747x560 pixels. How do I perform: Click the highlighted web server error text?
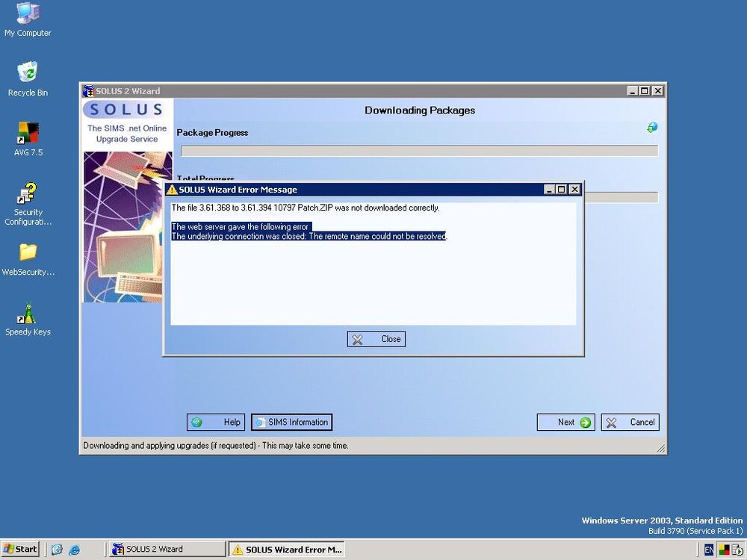(x=240, y=227)
